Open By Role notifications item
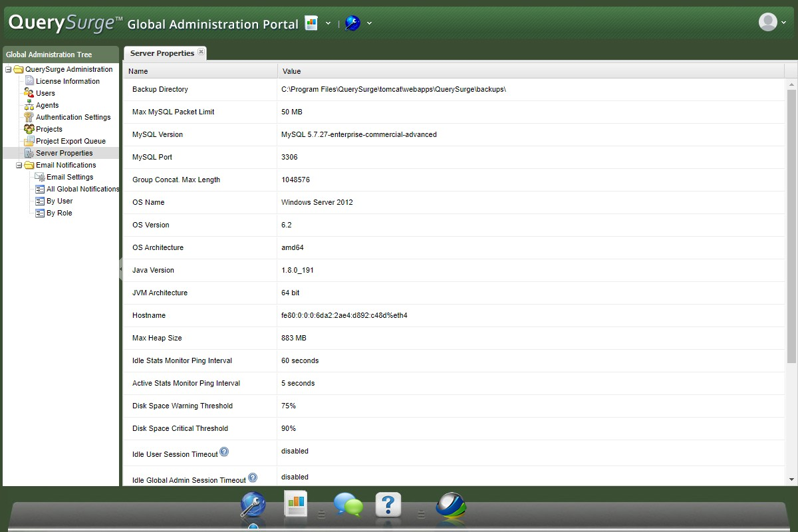 tap(59, 213)
